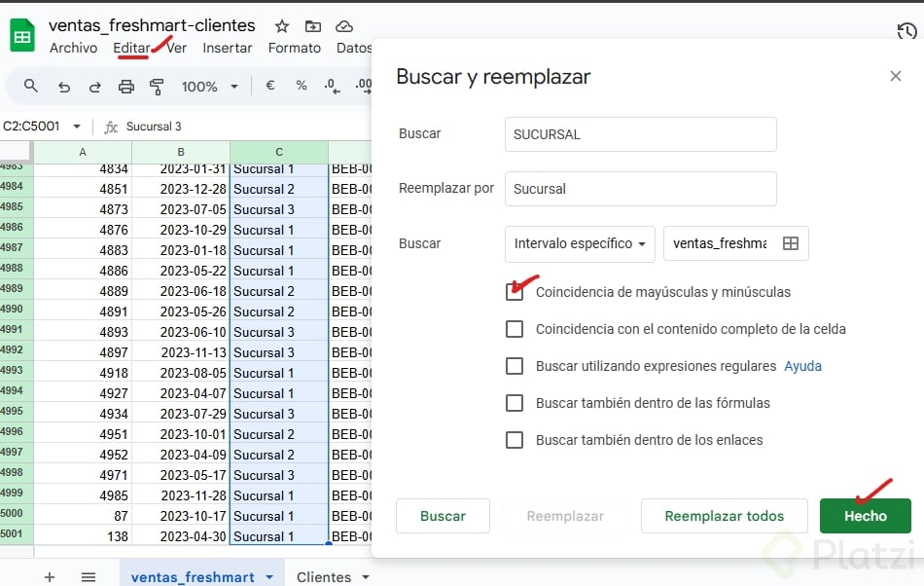
Task: Open the Editar menu
Action: pos(131,48)
